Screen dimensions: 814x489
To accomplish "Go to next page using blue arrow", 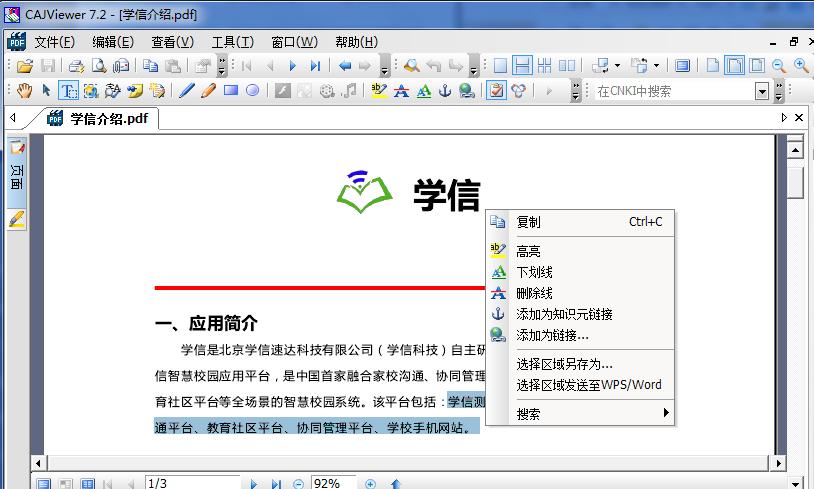I will 292,66.
